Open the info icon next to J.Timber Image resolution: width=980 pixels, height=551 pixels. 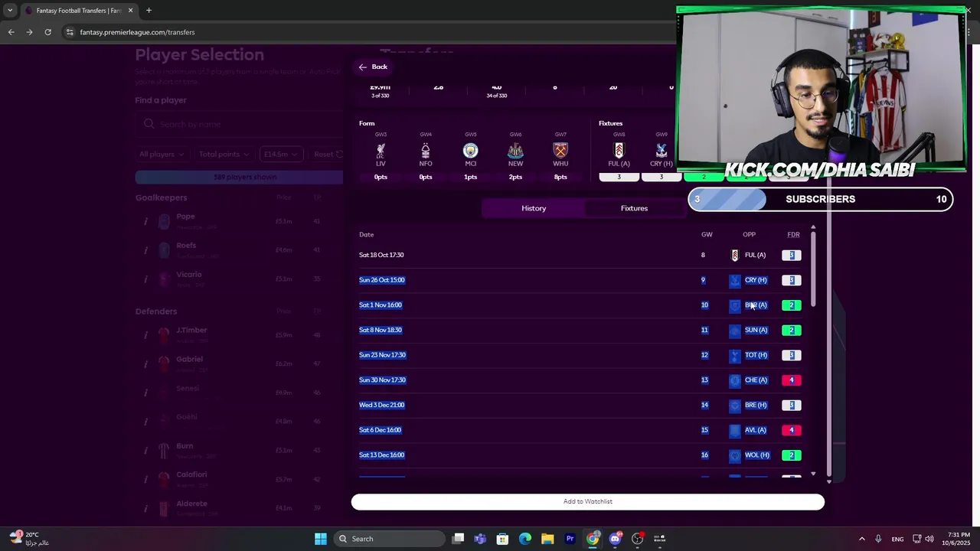point(145,334)
